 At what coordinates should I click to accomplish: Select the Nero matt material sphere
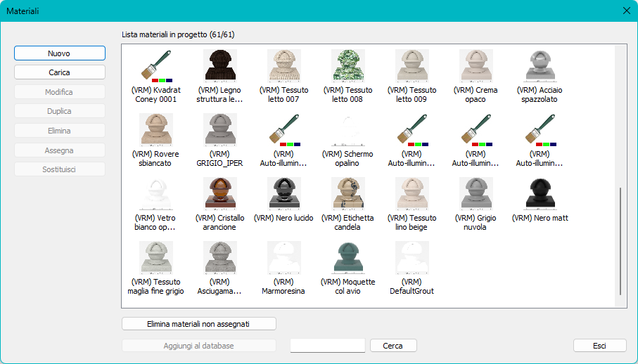click(540, 194)
